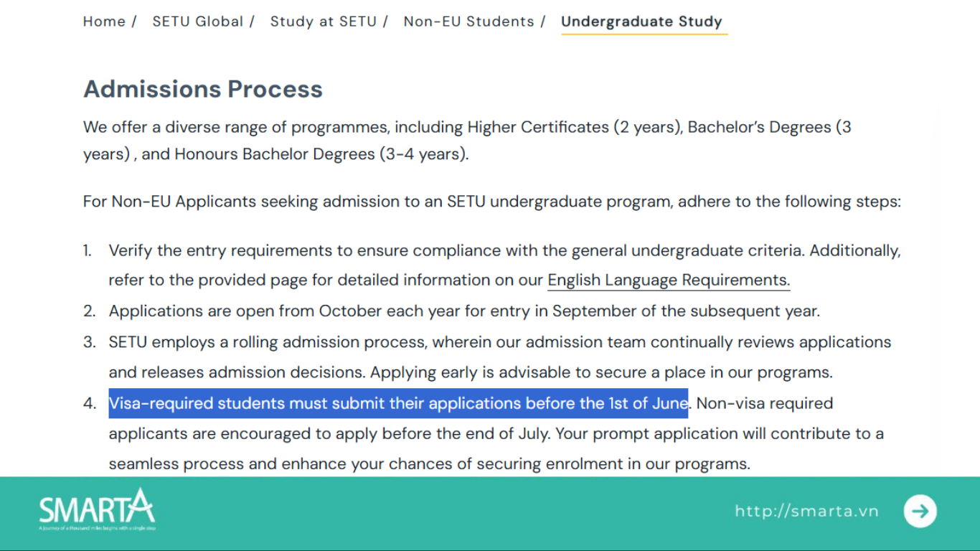The image size is (980, 551).
Task: Click the "For Non-EU Applicants" paragraph
Action: point(491,202)
